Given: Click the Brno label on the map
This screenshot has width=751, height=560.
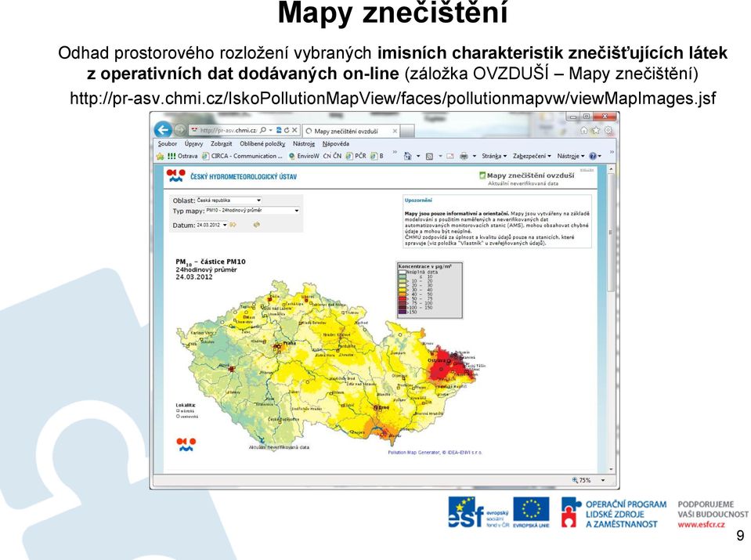Looking at the screenshot, I should (x=383, y=408).
